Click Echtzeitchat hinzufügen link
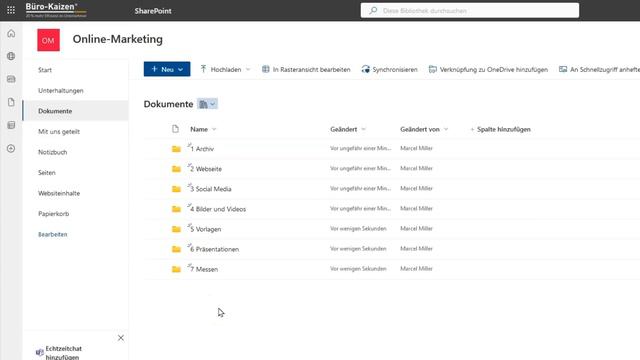The height and width of the screenshot is (360, 640). [63, 352]
